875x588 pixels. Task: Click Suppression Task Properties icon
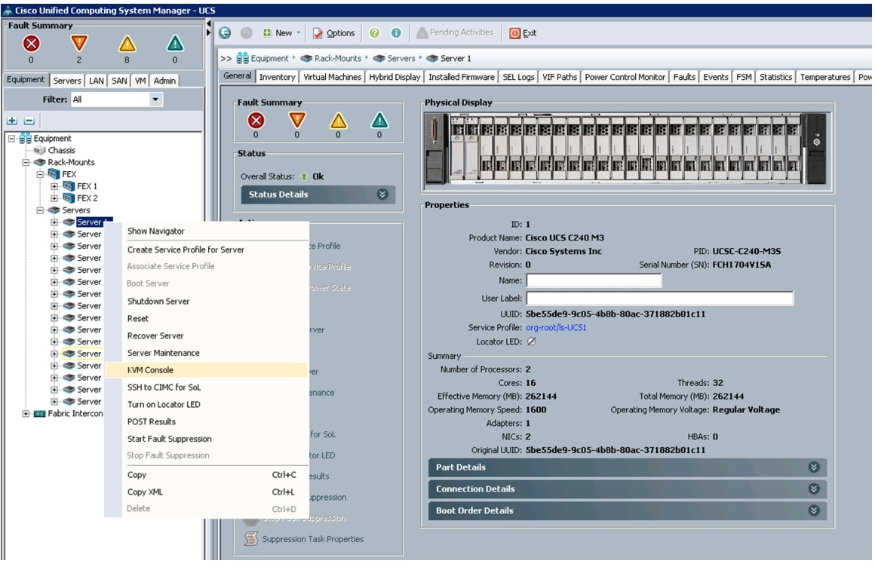pos(251,538)
